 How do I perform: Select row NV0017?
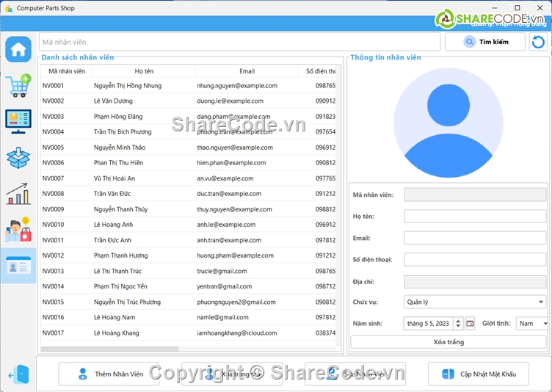point(189,333)
